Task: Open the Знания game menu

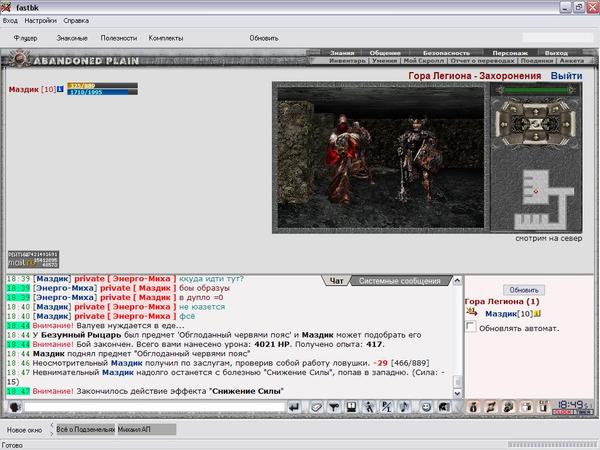Action: [x=342, y=53]
